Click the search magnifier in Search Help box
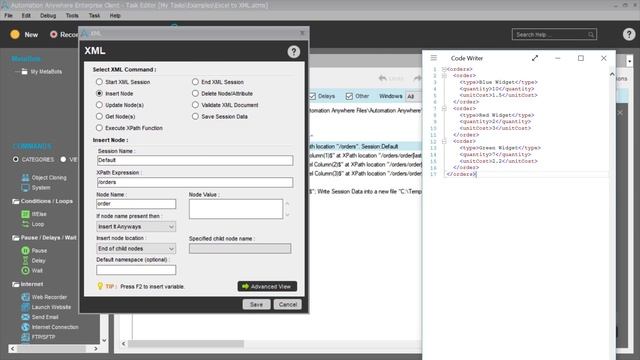Image resolution: width=640 pixels, height=360 pixels. (591, 35)
